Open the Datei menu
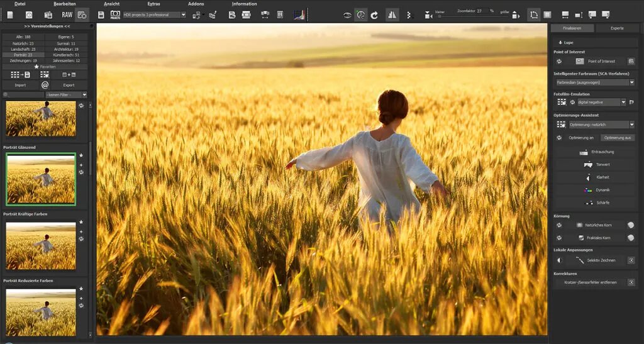This screenshot has height=344, width=644. (19, 4)
